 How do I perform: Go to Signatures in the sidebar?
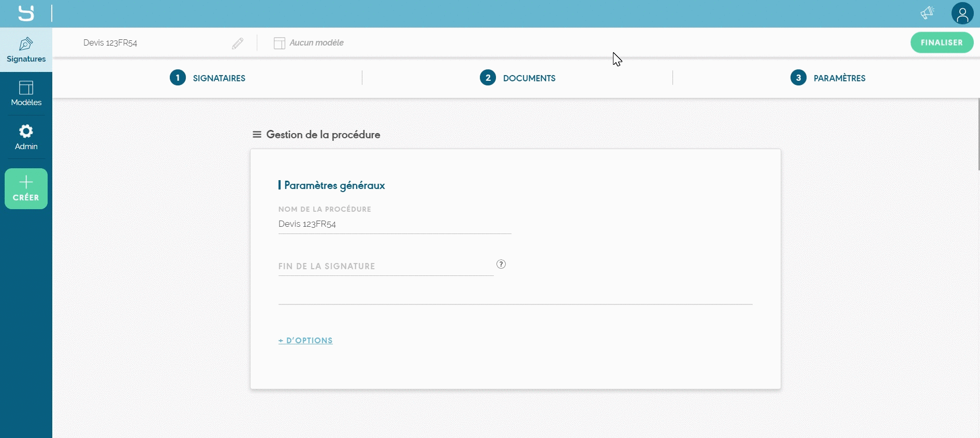pyautogui.click(x=26, y=50)
